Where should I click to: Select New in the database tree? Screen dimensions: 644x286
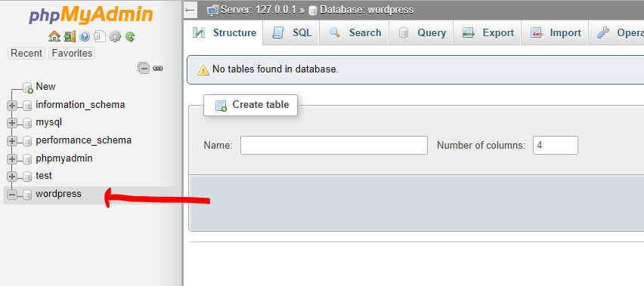[45, 87]
